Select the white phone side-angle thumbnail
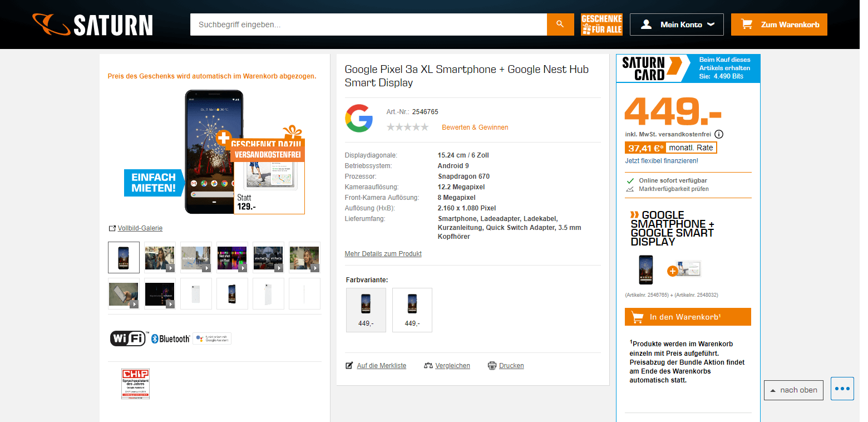The height and width of the screenshot is (422, 868). tap(268, 293)
